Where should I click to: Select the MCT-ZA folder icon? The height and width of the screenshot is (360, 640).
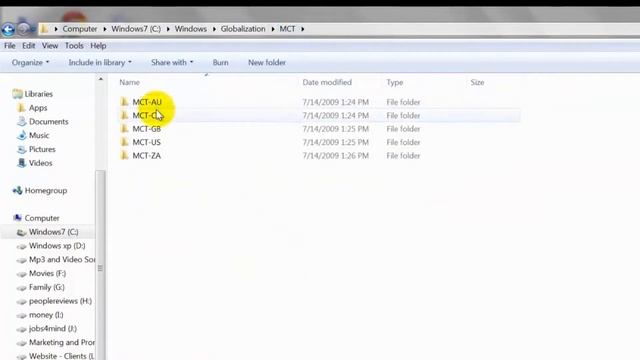[x=124, y=156]
